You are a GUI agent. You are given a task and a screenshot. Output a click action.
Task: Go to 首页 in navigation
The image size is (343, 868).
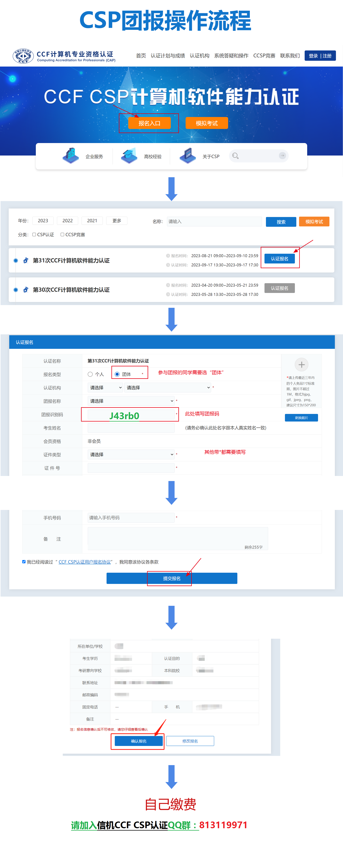(x=141, y=56)
